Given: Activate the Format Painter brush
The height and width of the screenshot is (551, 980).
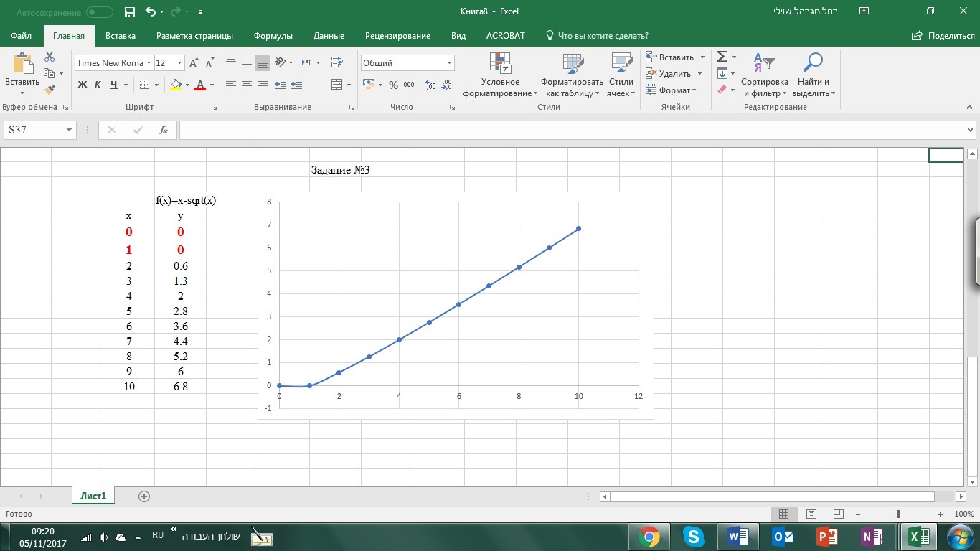Looking at the screenshot, I should tap(50, 90).
